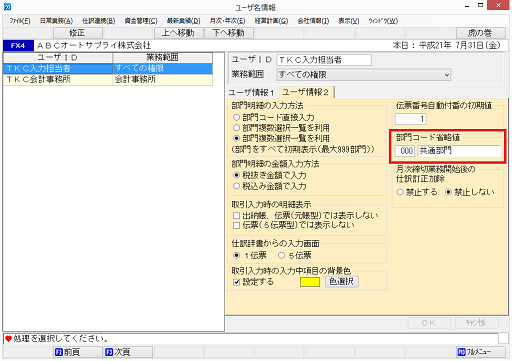The image size is (512, 361).
Task: Click 虎の巻 help button
Action: point(480,33)
